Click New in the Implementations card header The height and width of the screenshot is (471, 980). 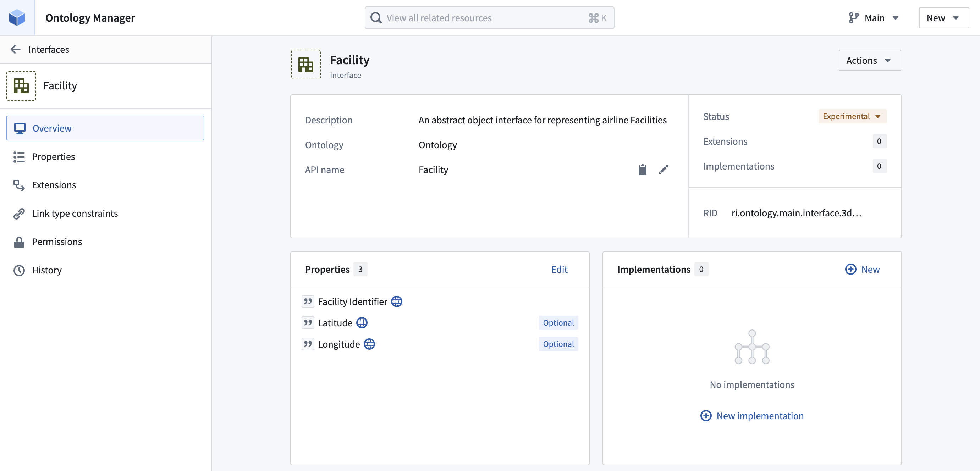[x=863, y=270]
